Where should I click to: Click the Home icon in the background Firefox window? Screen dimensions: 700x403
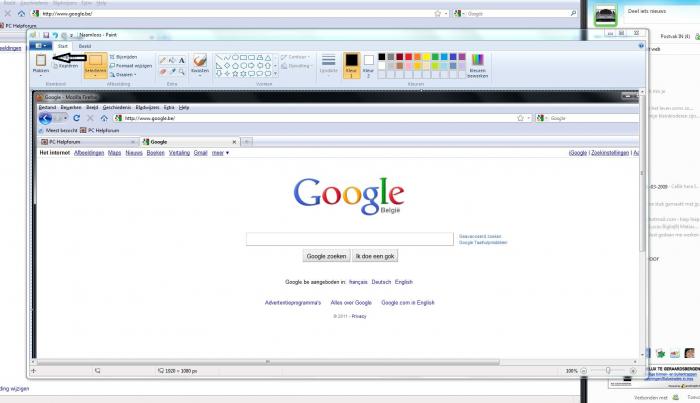(x=21, y=13)
